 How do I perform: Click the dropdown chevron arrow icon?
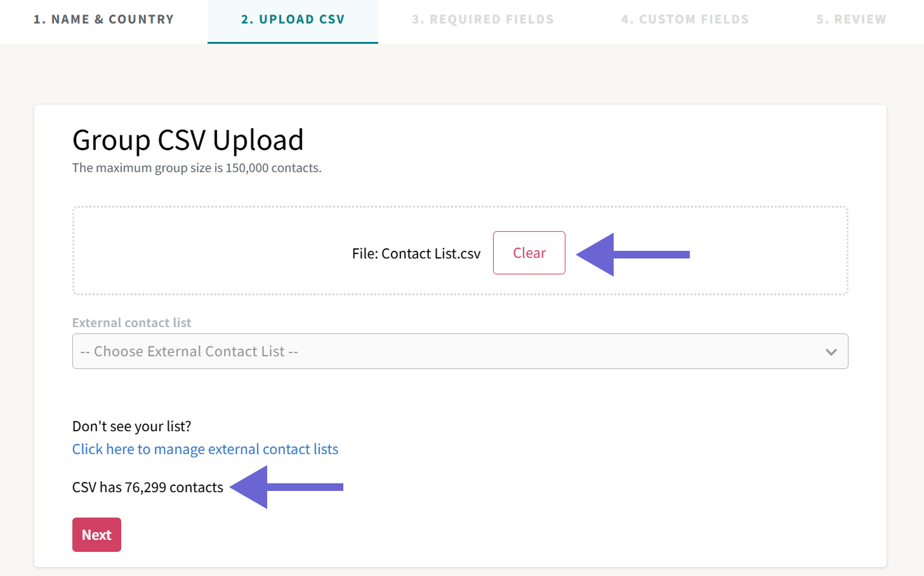[831, 351]
